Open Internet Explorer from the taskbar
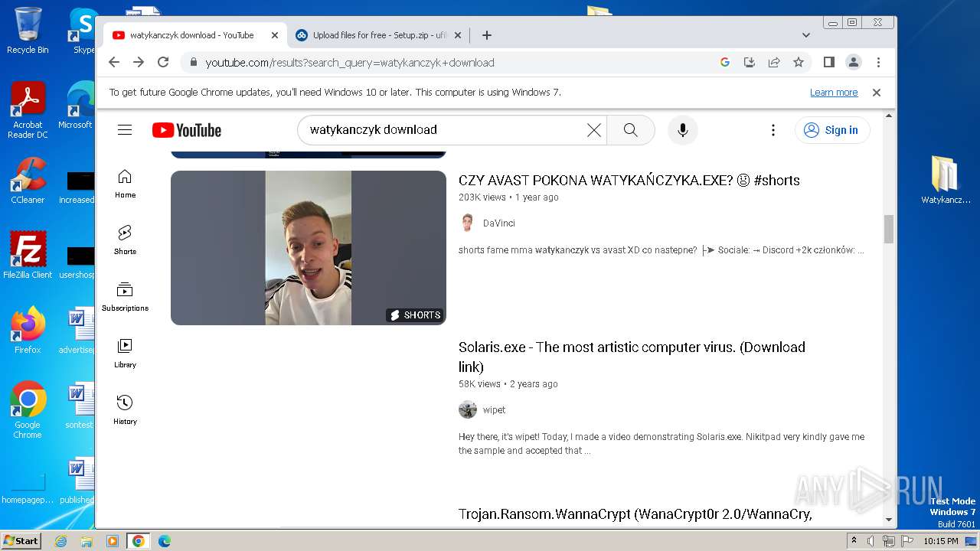 [61, 541]
